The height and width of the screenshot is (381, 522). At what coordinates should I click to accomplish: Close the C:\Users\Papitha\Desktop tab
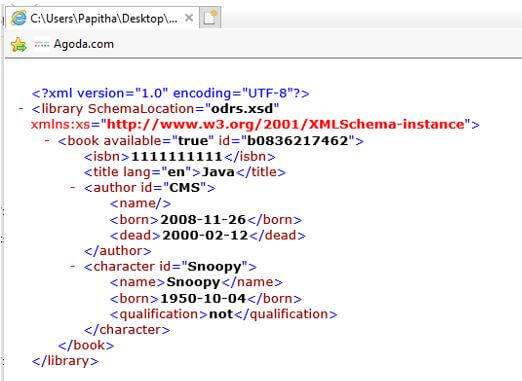189,18
